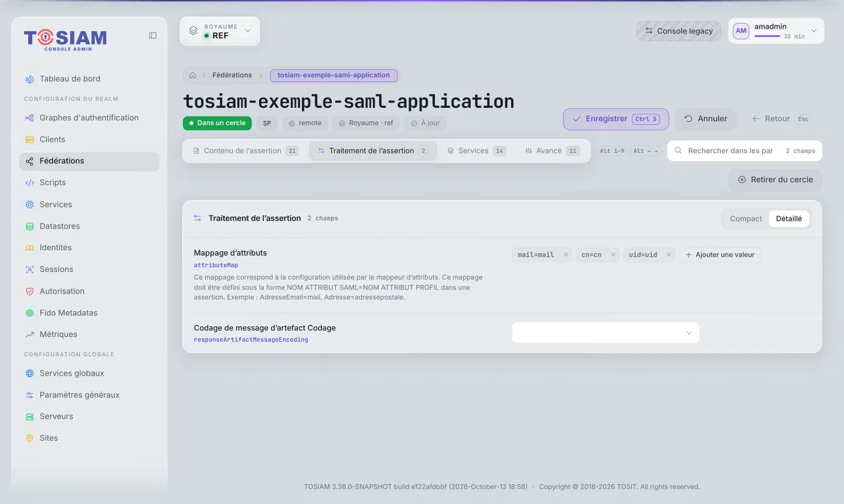844x504 pixels.
Task: Click Ajouter une valeur
Action: 720,255
